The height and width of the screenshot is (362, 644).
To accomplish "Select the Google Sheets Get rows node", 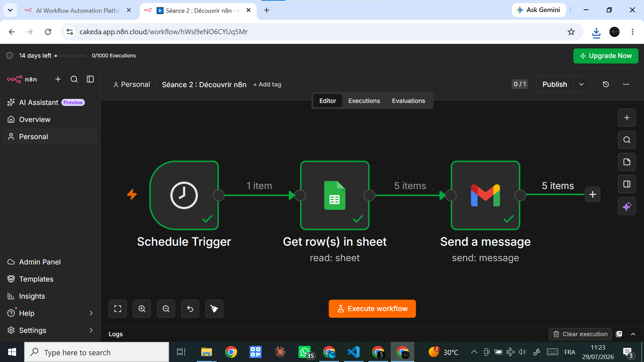I will 334,195.
